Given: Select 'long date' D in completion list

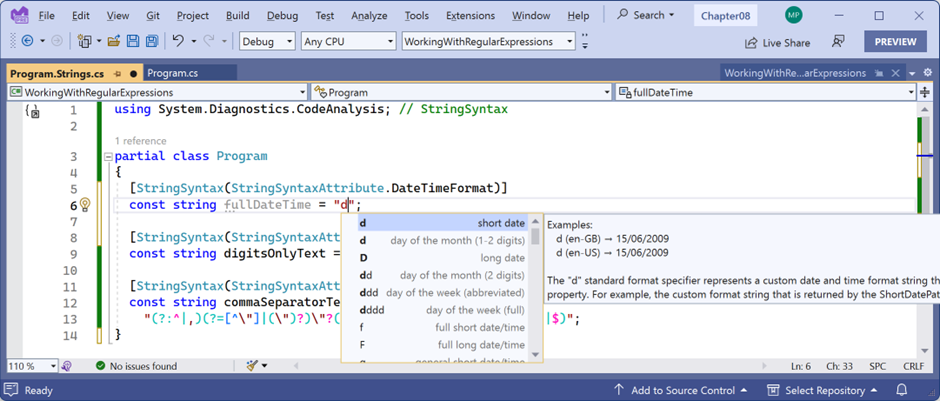Looking at the screenshot, I should 441,258.
